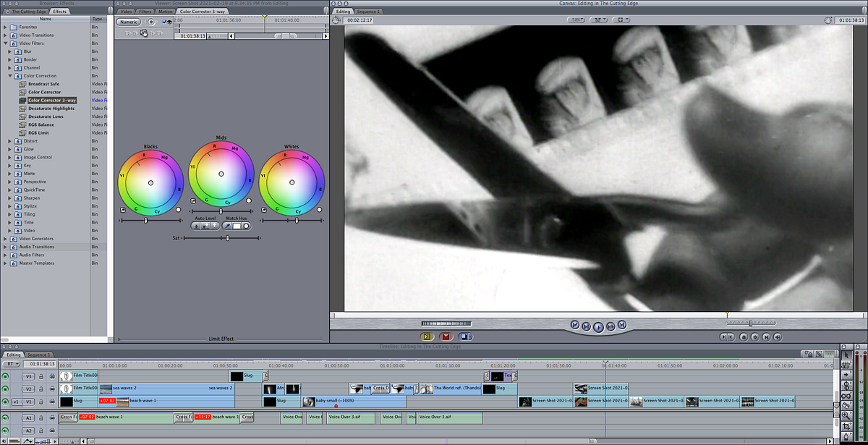Click the red Overwrite edit button in Canvas
The width and height of the screenshot is (868, 445).
click(446, 336)
